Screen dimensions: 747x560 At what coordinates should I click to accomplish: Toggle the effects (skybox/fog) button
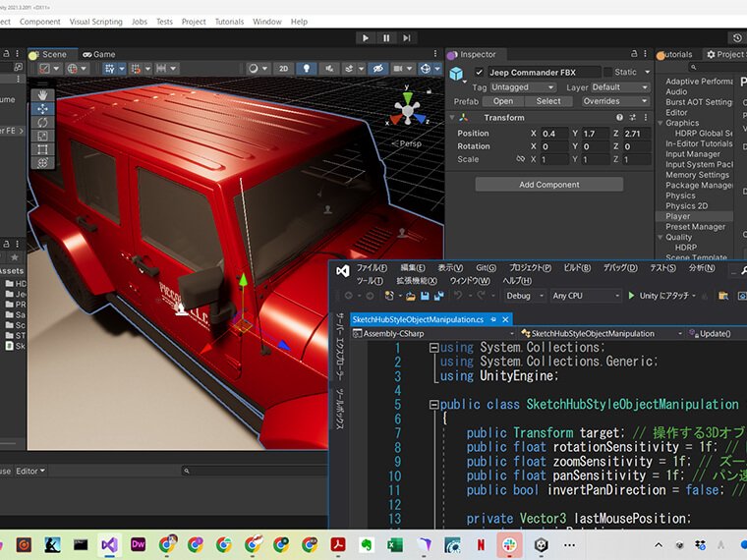coord(349,69)
